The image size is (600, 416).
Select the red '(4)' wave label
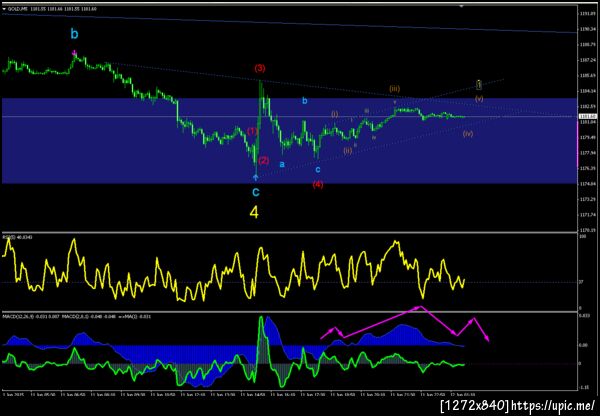318,184
